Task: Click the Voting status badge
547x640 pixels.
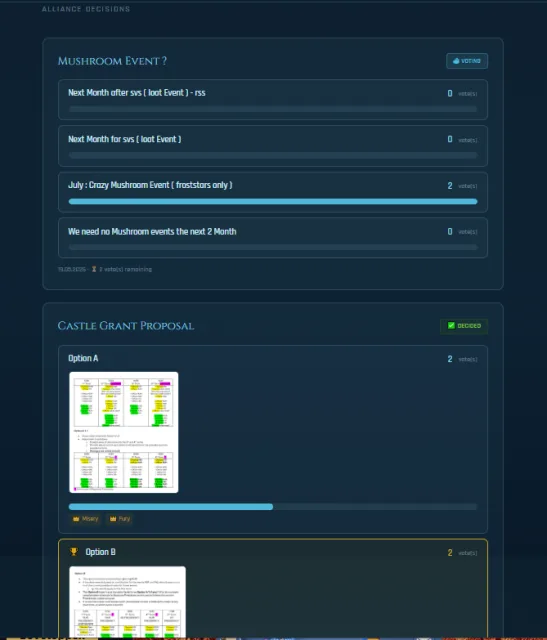Action: point(467,61)
